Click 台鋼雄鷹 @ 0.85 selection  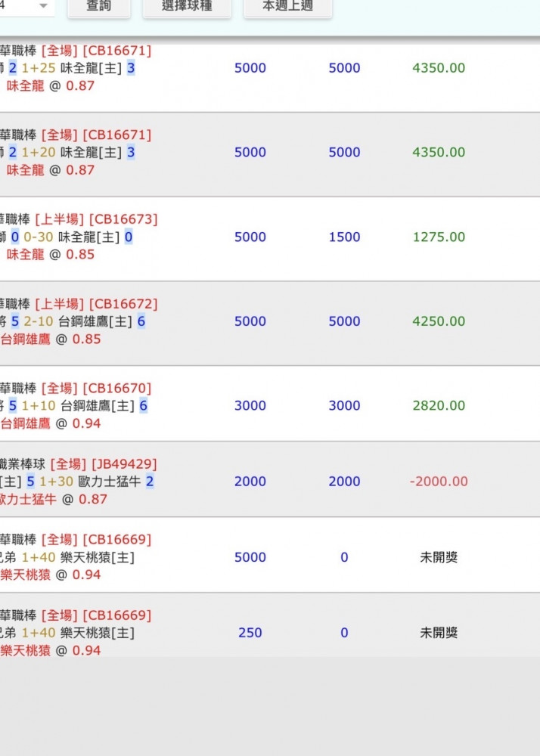click(50, 339)
